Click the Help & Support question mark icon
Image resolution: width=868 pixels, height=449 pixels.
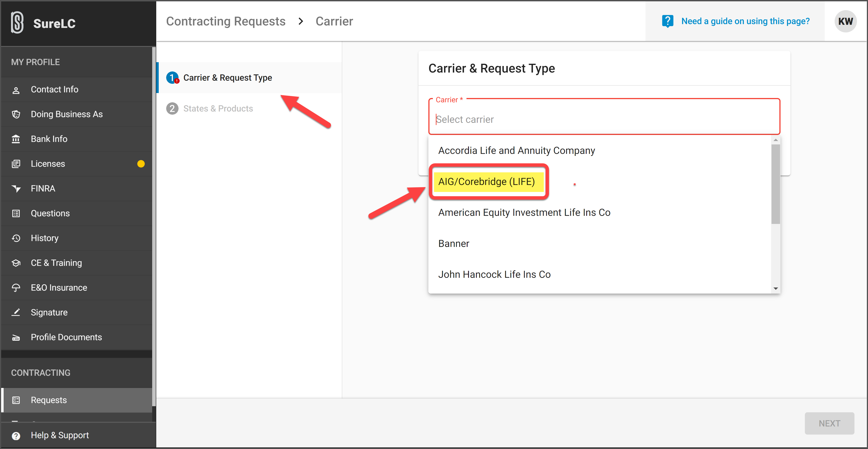pos(16,435)
